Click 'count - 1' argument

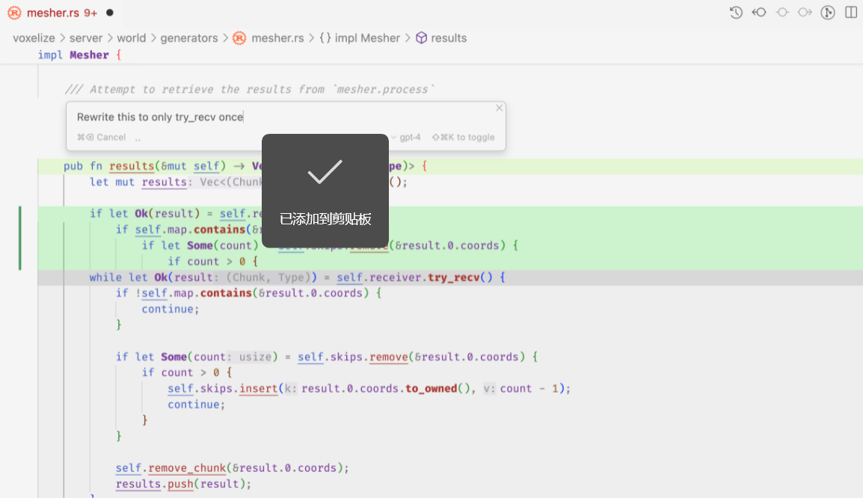tap(529, 388)
